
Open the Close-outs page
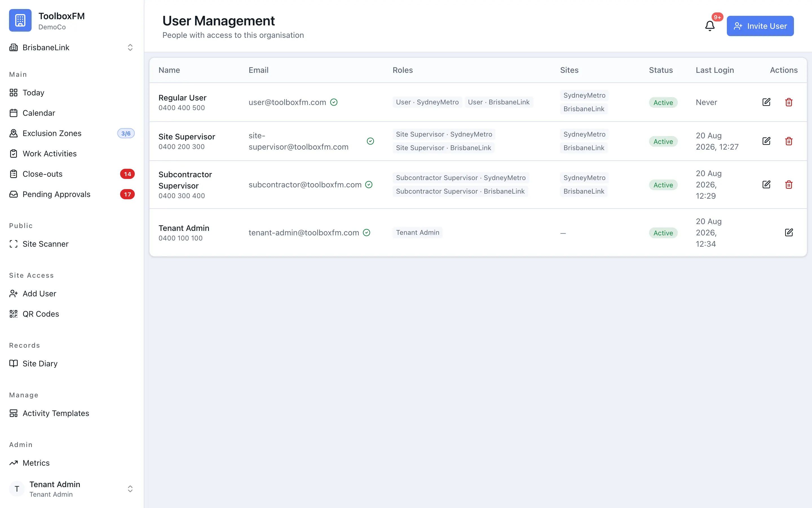tap(72, 174)
